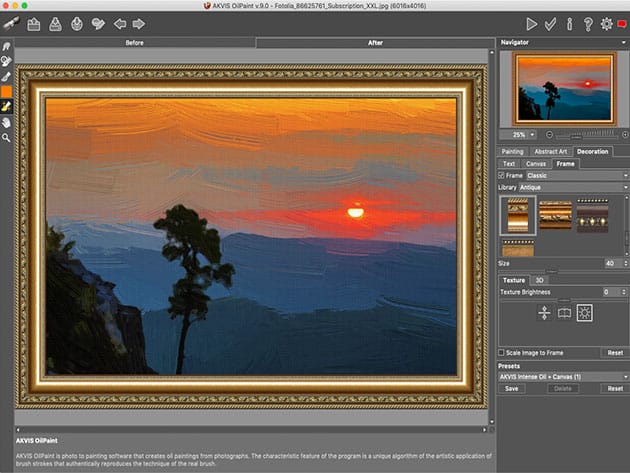This screenshot has height=473, width=630.
Task: Switch to the Before tab
Action: [x=135, y=43]
